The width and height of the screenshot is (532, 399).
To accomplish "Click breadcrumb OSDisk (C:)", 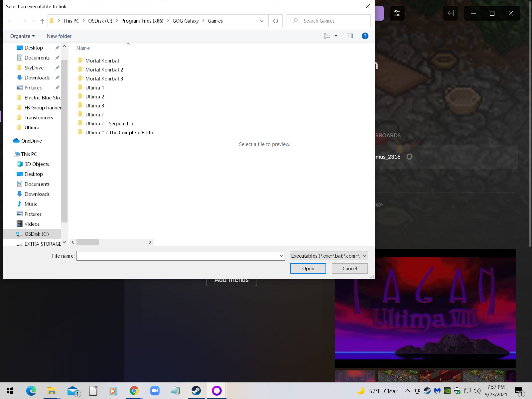I will click(100, 21).
